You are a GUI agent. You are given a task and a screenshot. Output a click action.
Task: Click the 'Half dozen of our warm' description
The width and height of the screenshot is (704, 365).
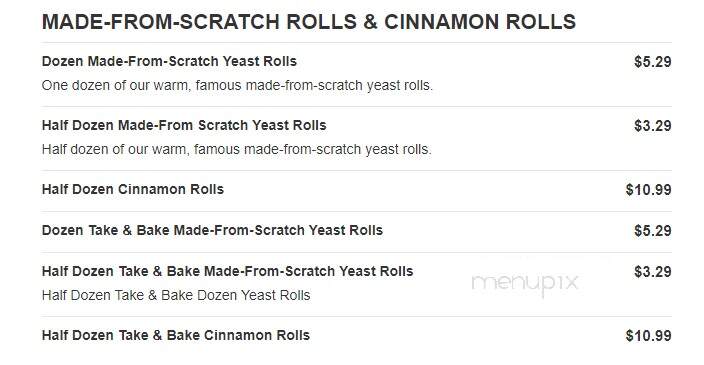pos(237,149)
